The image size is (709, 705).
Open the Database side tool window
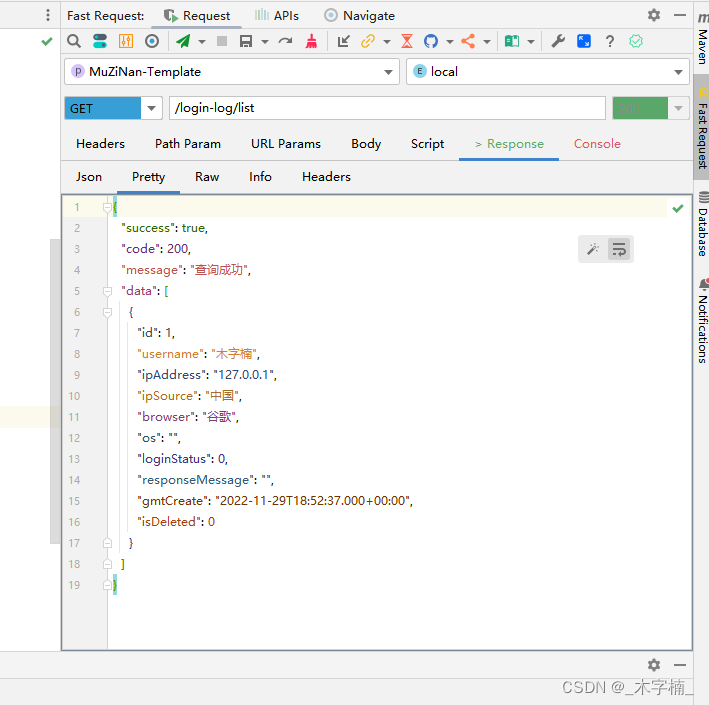coord(702,225)
